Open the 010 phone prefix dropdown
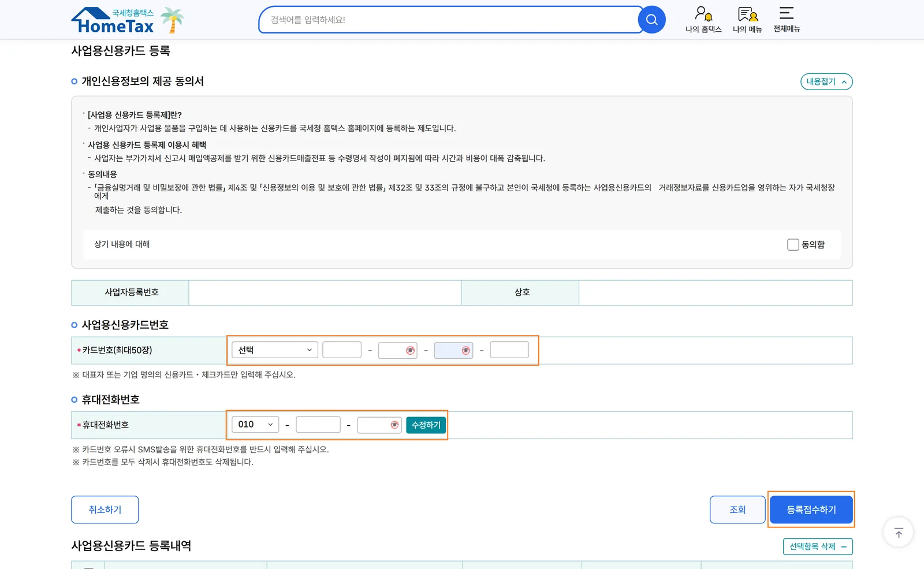This screenshot has width=924, height=569. [x=255, y=425]
